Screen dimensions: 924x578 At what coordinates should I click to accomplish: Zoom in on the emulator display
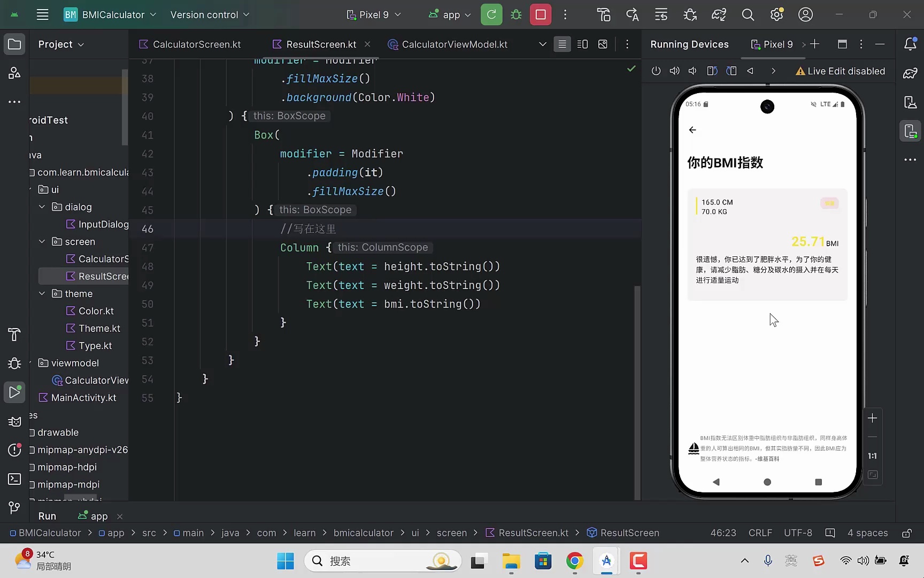pos(872,418)
